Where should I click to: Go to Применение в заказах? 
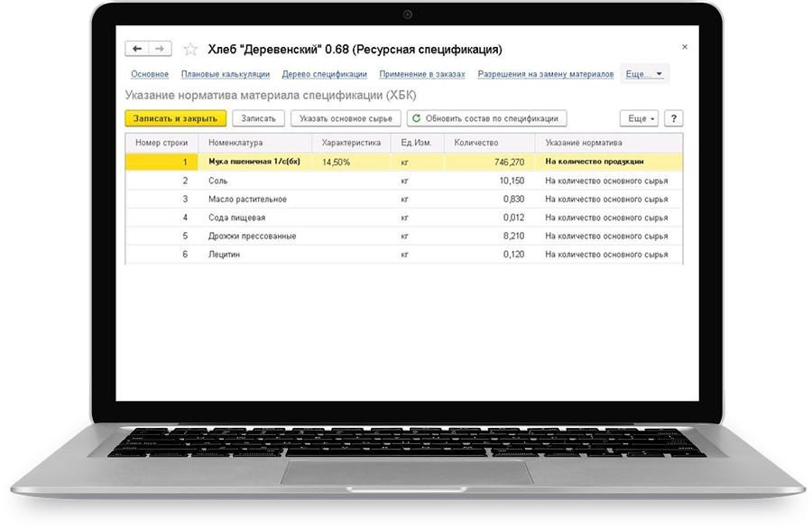(422, 74)
